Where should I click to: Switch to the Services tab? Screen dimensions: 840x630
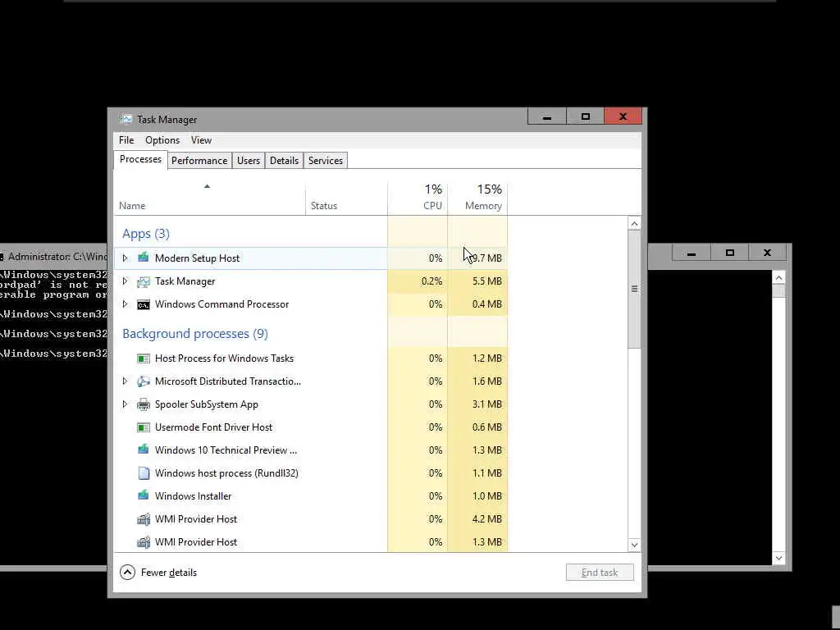coord(325,161)
